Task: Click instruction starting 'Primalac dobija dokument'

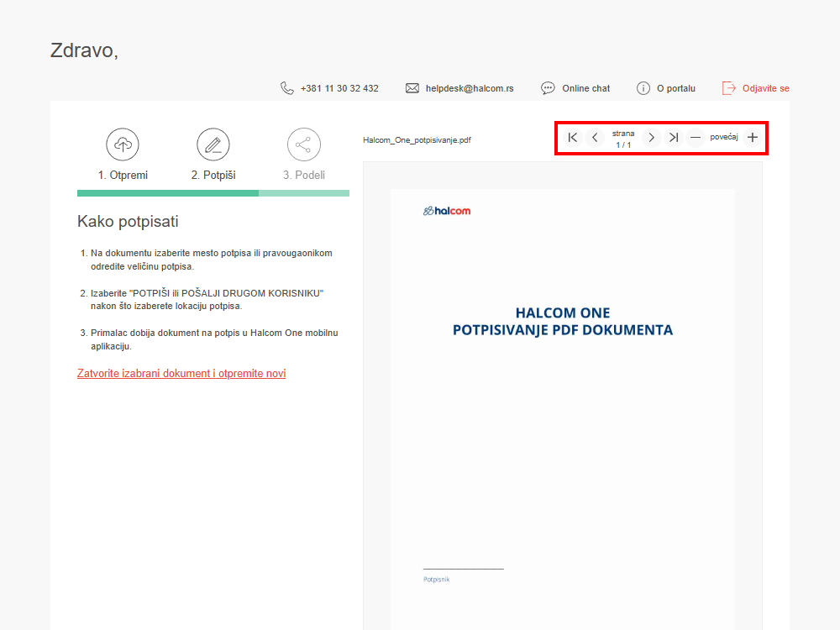Action: pos(214,339)
